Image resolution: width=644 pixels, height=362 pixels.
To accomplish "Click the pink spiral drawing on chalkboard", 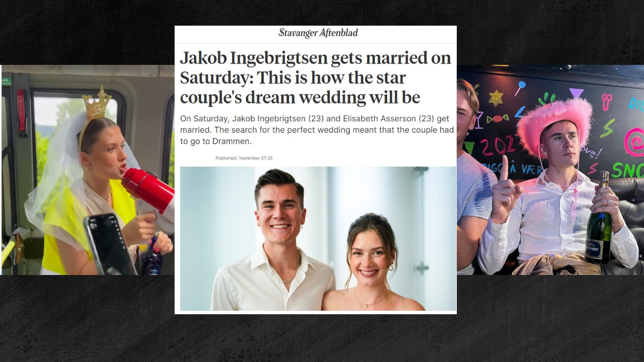I will 634,142.
